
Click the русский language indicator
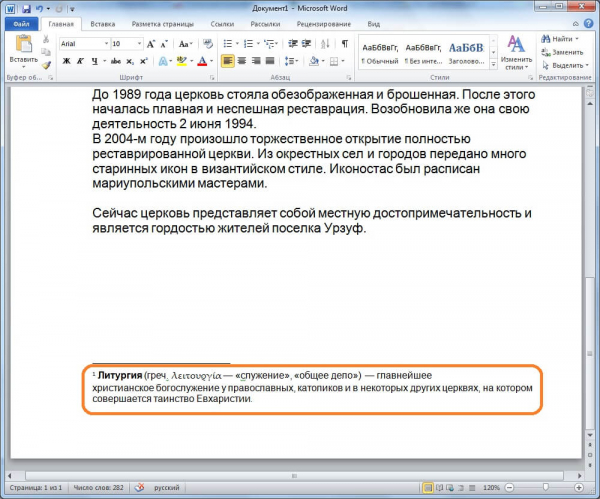click(x=166, y=488)
